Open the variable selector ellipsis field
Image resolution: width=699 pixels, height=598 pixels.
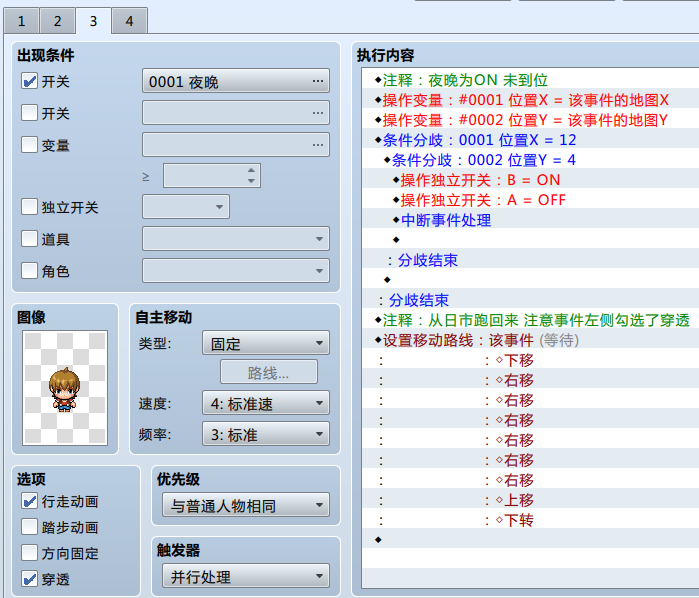[x=236, y=144]
